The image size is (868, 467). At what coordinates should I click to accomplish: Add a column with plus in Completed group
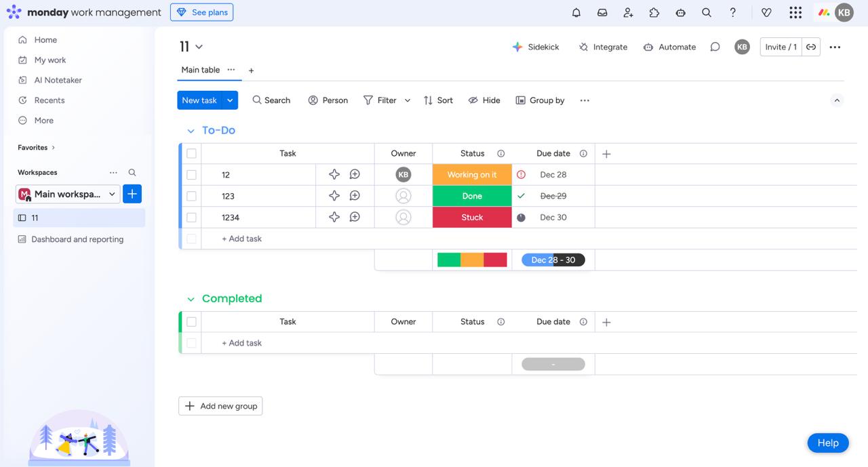pos(606,322)
